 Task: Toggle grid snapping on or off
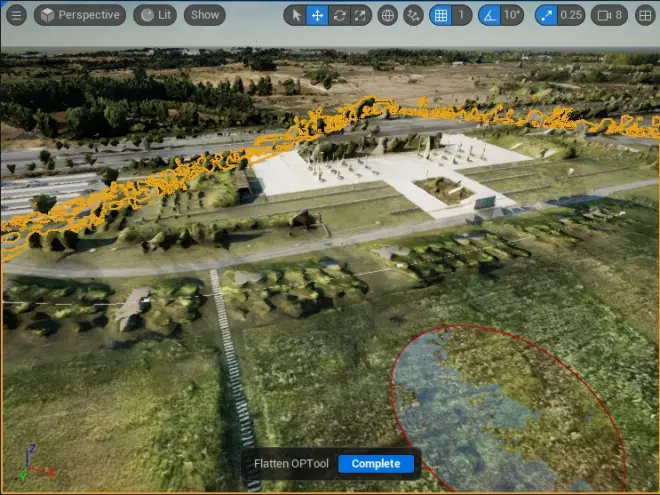pos(441,16)
